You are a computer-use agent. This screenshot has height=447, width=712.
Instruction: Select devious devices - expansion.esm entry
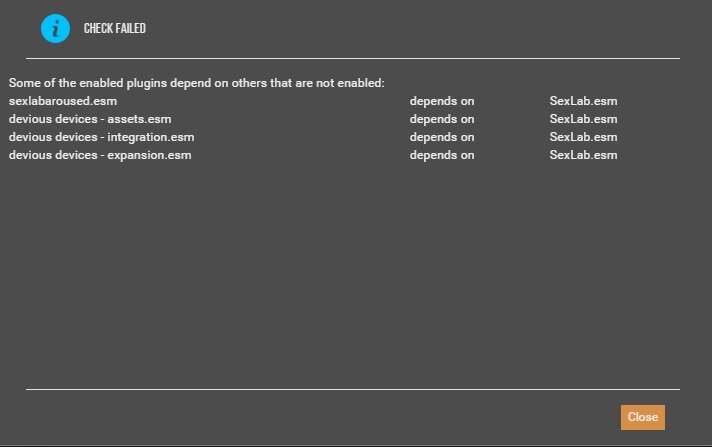[x=100, y=155]
